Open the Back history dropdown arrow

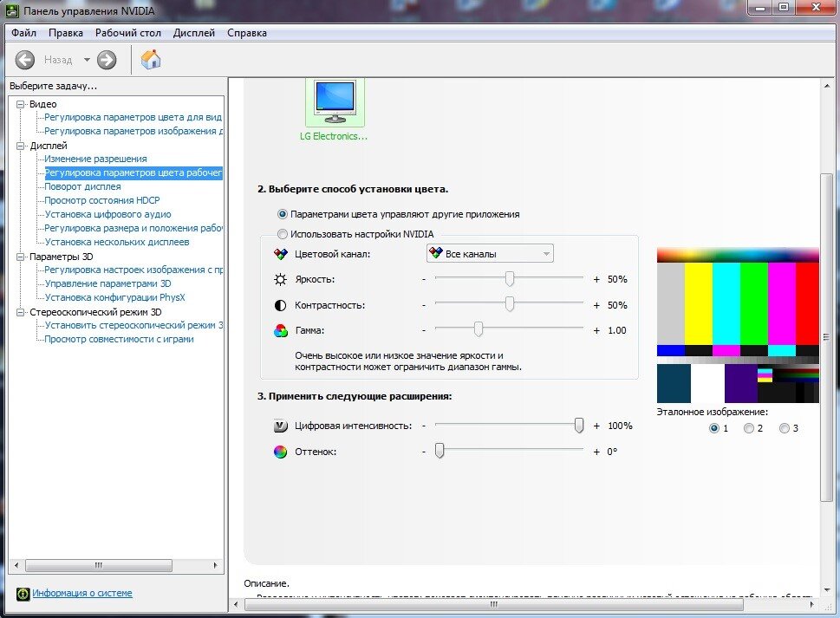[87, 60]
